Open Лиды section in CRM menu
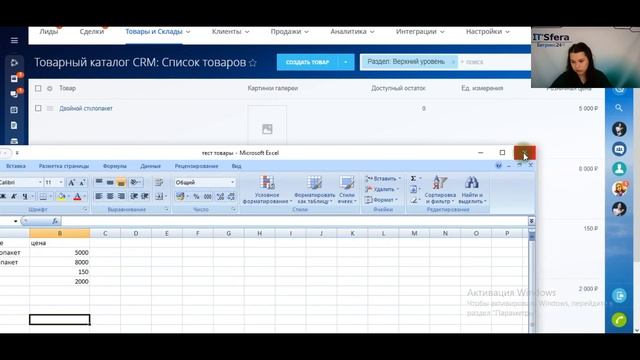640x360 pixels. (x=49, y=31)
